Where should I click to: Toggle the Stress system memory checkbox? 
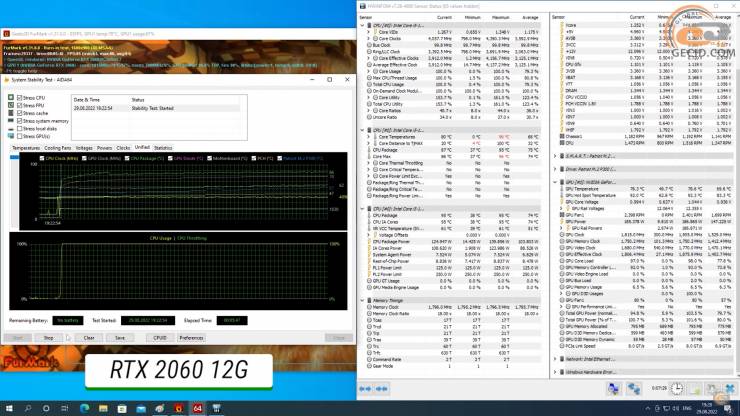click(x=19, y=121)
